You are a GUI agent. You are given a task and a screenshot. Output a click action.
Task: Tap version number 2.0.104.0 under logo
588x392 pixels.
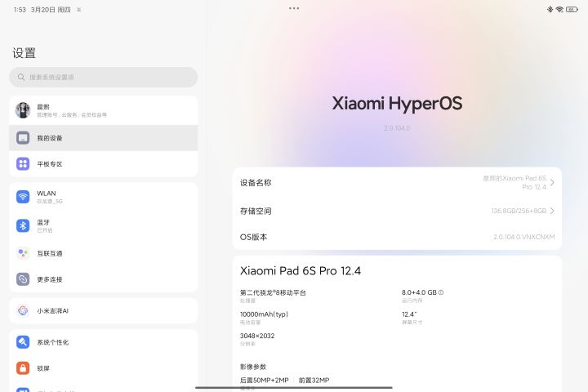click(x=397, y=128)
